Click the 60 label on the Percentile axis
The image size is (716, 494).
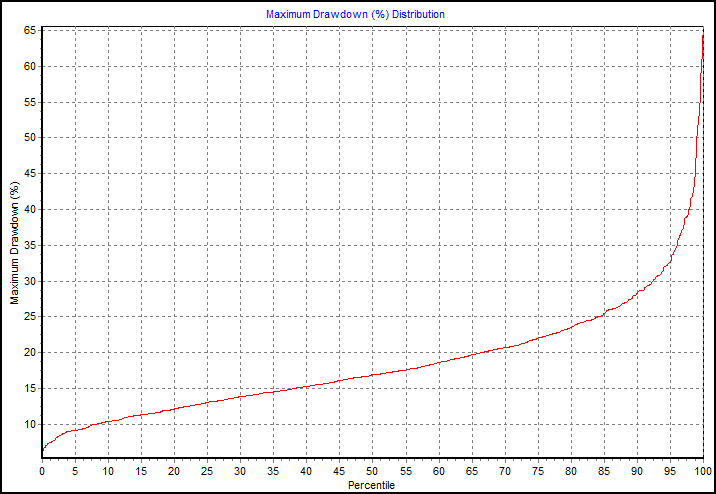439,471
